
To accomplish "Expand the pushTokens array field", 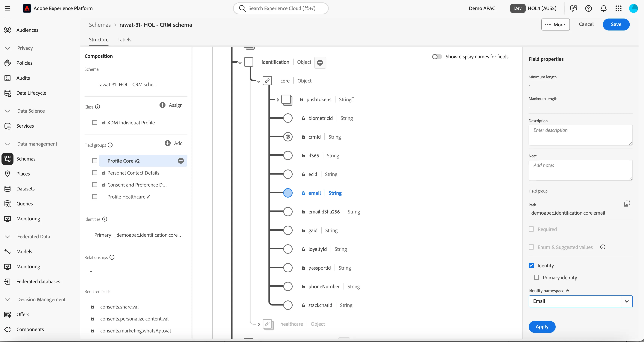I will point(278,100).
